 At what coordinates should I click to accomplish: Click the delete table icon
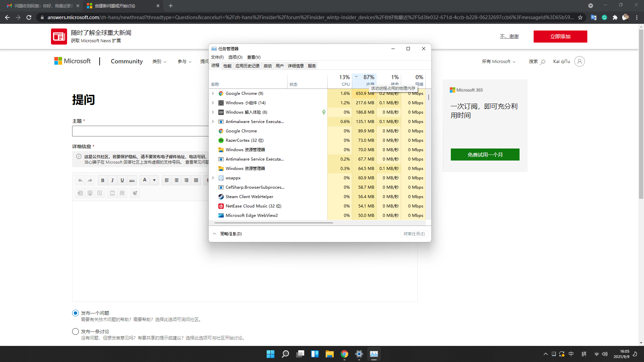coord(100,193)
